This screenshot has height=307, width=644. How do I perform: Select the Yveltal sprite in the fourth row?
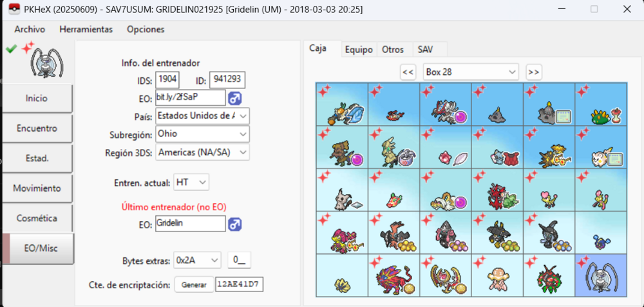(x=394, y=233)
